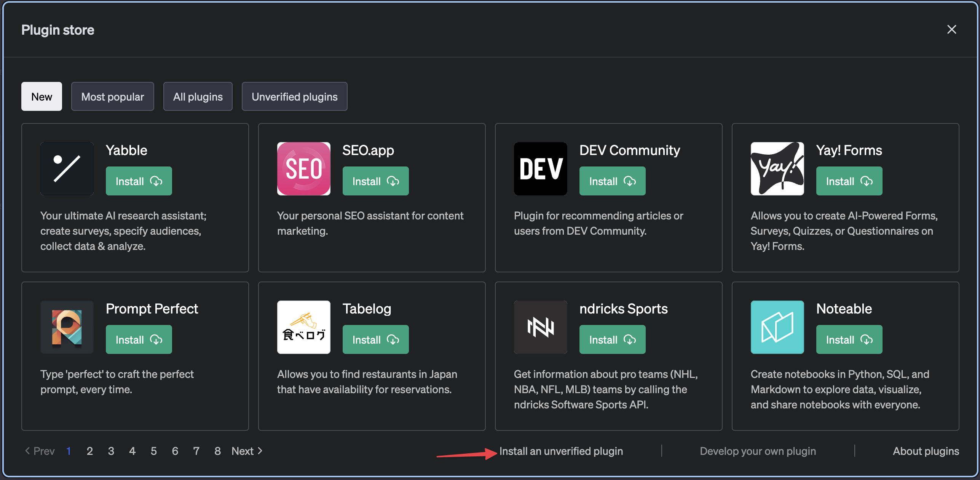Click the Yay! Forms logo
Viewport: 980px width, 480px height.
click(777, 168)
